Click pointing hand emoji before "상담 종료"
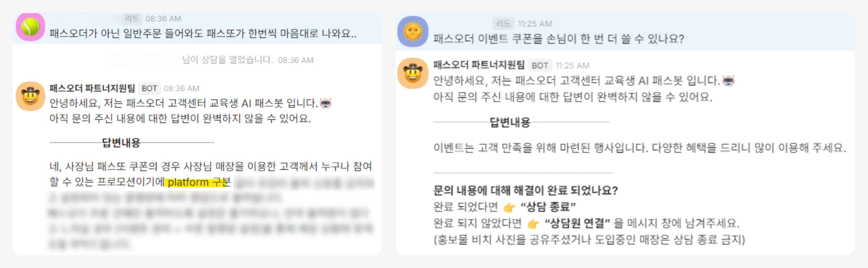 coord(509,207)
